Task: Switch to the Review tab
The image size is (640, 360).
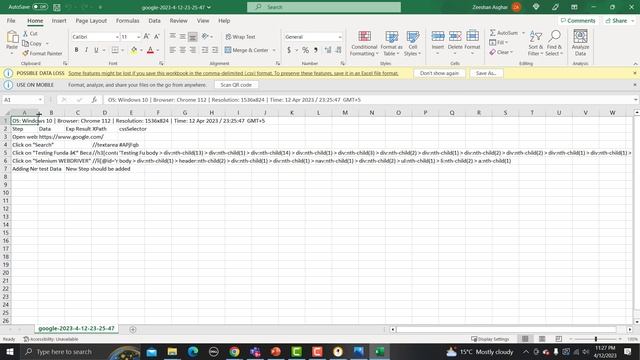Action: point(178,21)
